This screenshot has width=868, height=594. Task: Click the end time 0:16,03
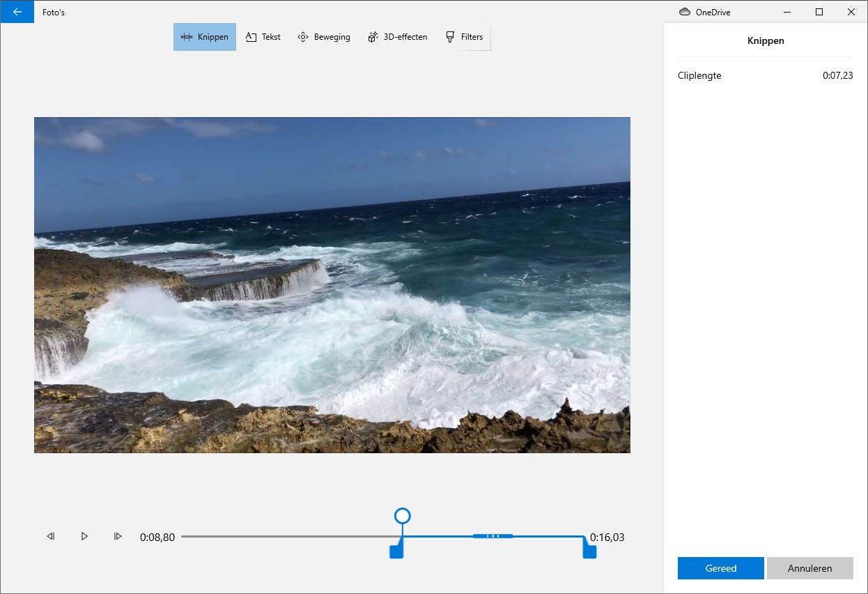click(x=607, y=538)
